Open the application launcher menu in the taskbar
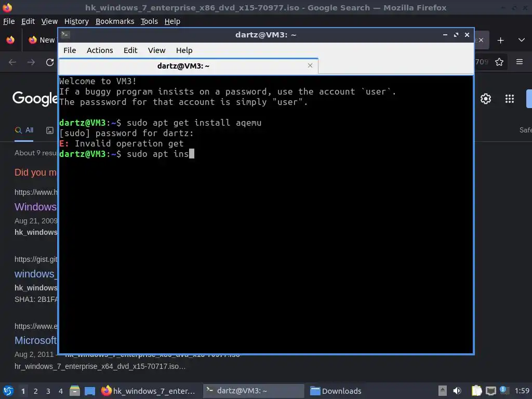Viewport: 532px width, 399px height. point(8,391)
